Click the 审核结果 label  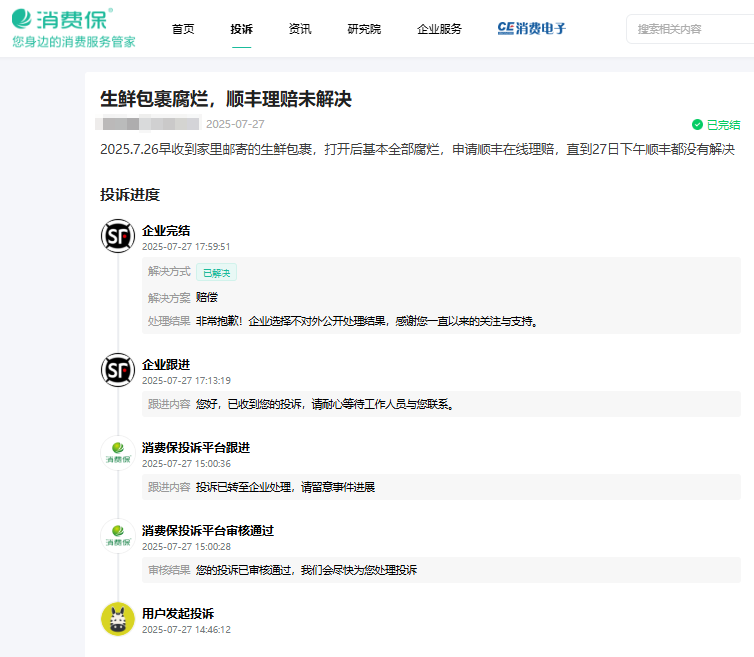tap(169, 570)
